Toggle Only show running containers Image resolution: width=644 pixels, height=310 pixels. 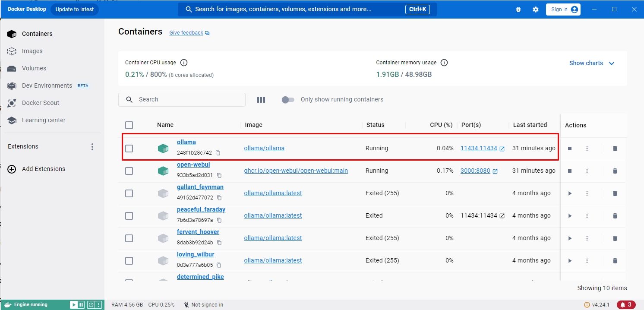(x=288, y=100)
